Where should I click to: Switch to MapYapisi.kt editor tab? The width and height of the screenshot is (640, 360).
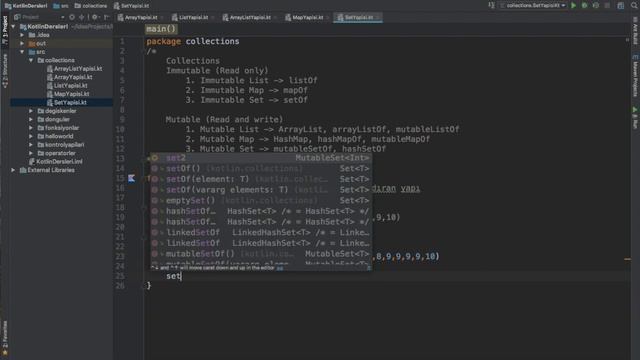(x=307, y=18)
